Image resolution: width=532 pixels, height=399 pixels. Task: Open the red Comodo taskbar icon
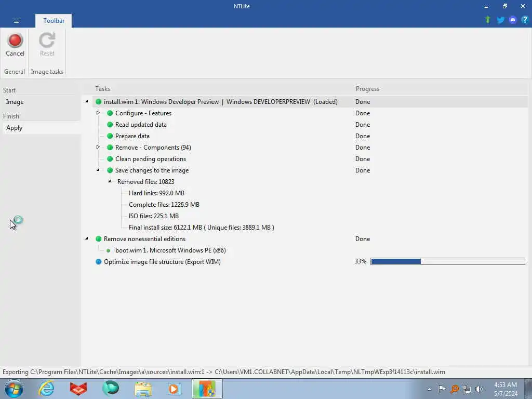click(x=78, y=389)
